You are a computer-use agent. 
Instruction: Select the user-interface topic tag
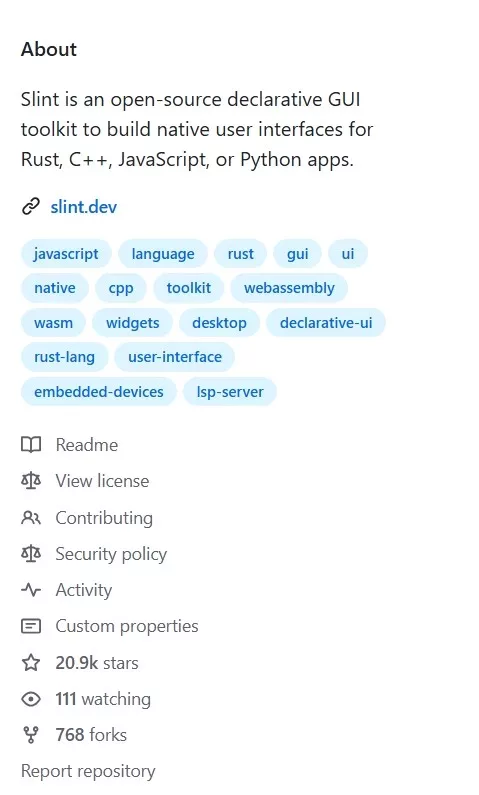point(175,357)
